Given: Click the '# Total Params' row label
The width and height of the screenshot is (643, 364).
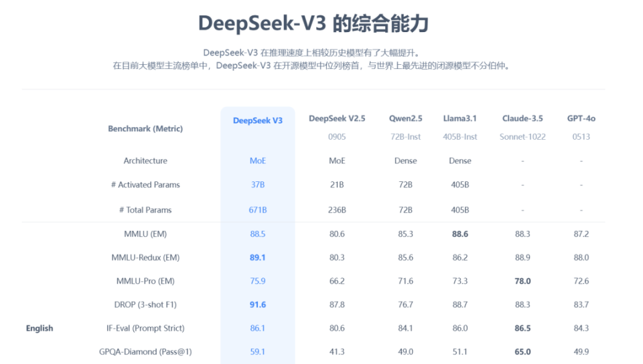Looking at the screenshot, I should click(145, 210).
